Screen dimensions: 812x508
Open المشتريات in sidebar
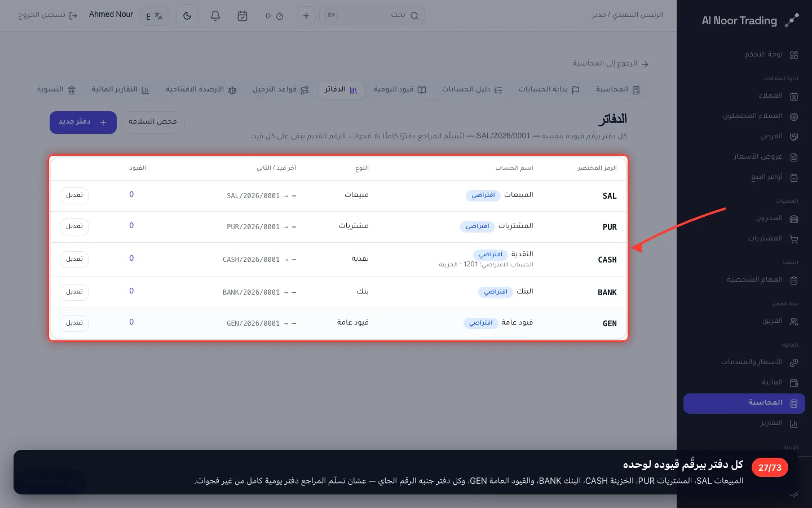(x=744, y=239)
